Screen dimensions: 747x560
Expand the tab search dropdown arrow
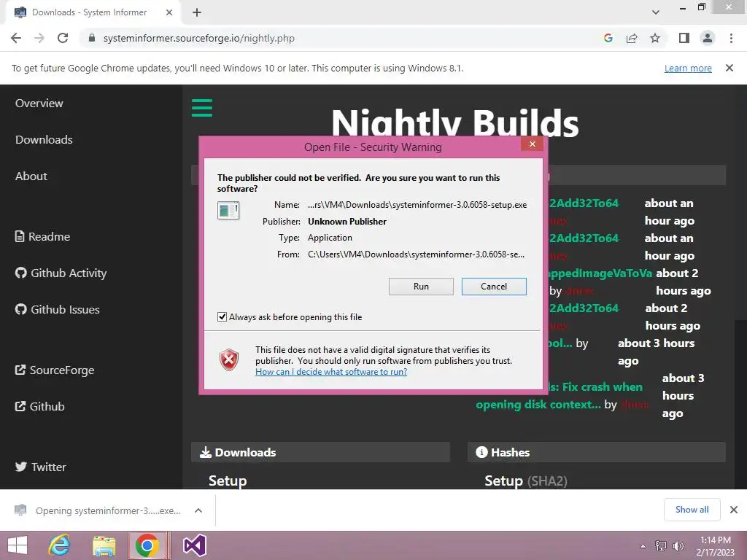[656, 12]
